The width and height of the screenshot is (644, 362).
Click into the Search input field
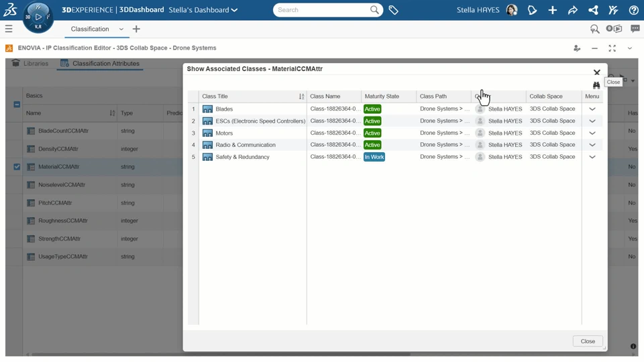(321, 10)
